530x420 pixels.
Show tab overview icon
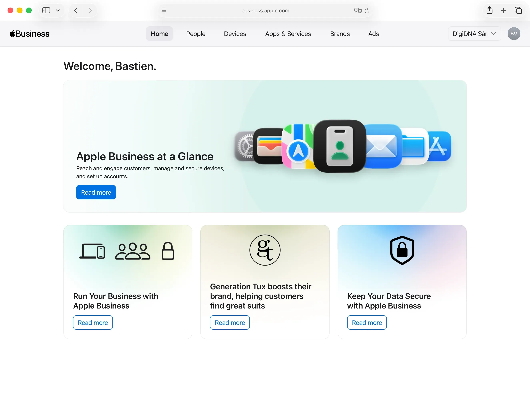tap(518, 10)
